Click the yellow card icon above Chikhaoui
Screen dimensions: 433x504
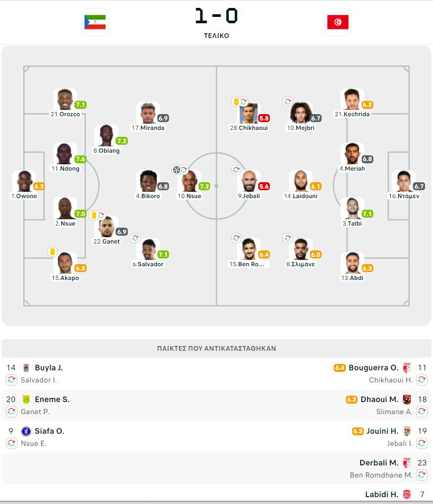[236, 101]
